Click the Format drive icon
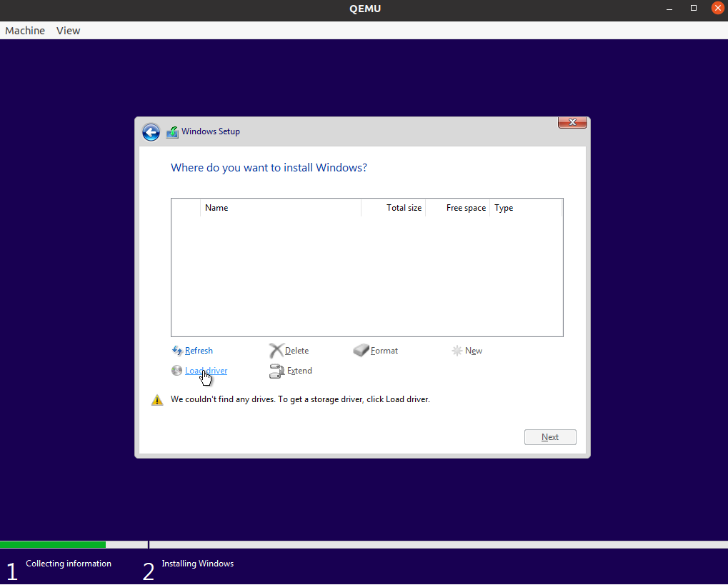728x585 pixels. pyautogui.click(x=361, y=350)
